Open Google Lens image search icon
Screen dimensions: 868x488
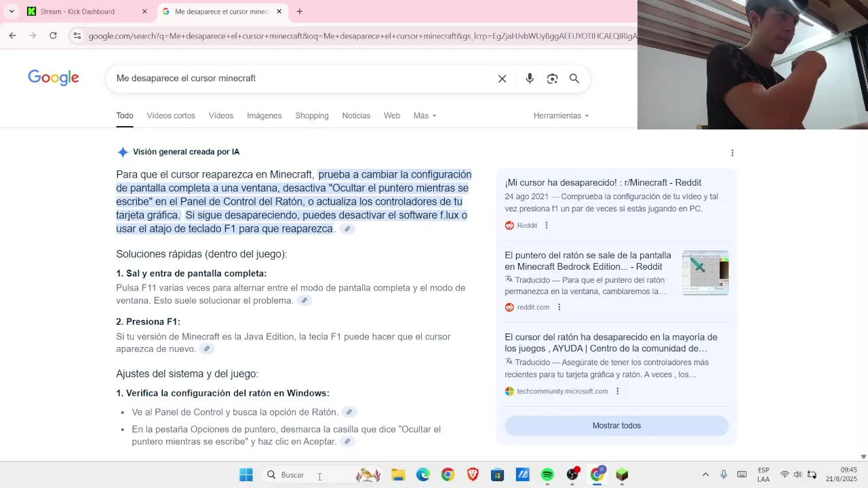coord(552,79)
